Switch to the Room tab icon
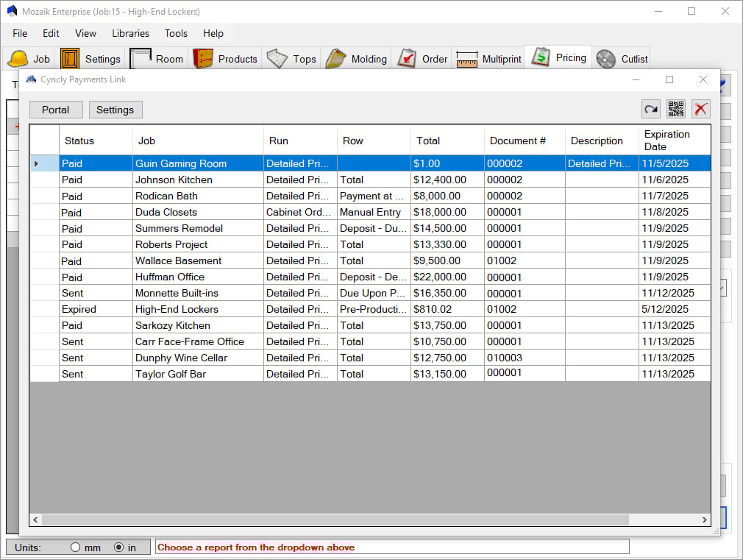Viewport: 743px width, 560px height. pos(157,59)
